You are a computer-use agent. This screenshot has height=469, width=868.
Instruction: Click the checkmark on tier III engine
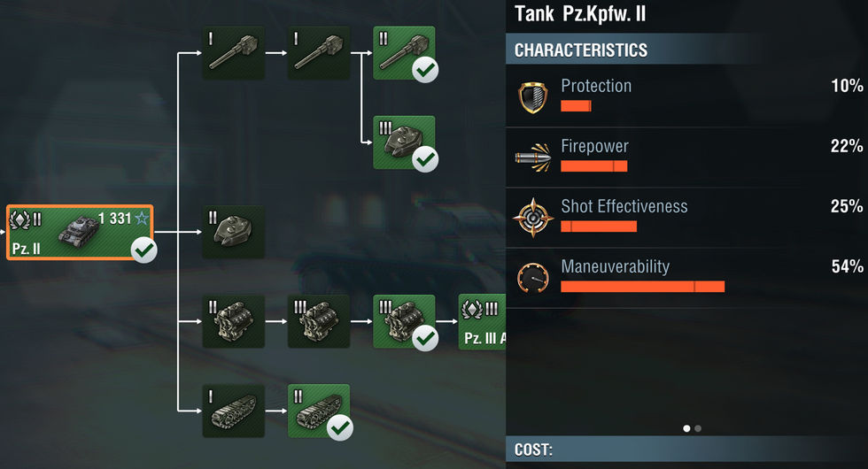coord(425,338)
